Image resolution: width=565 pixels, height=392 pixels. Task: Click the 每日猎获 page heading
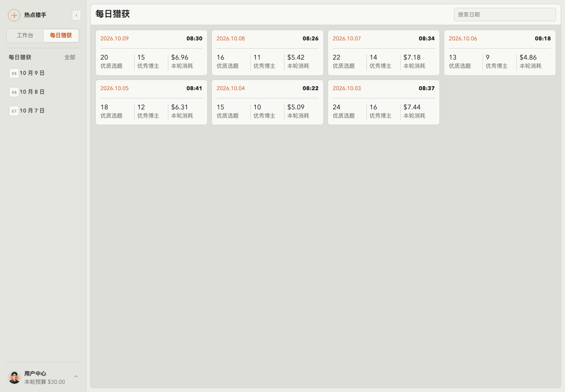click(x=113, y=14)
